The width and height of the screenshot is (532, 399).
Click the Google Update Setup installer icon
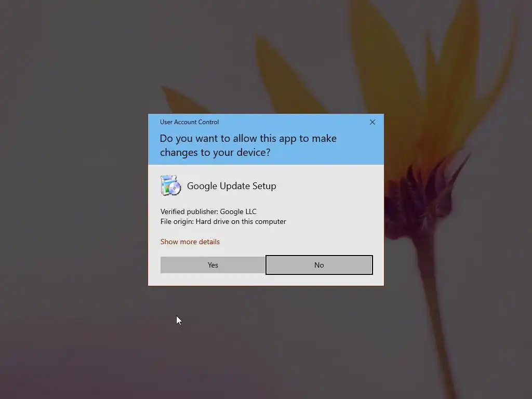click(x=170, y=185)
